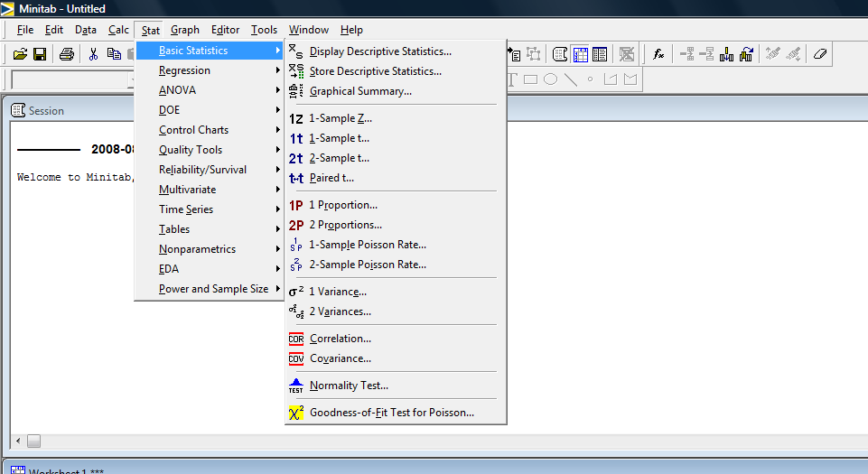Open the Help menu
Screen dimensions: 868x474
(x=351, y=30)
